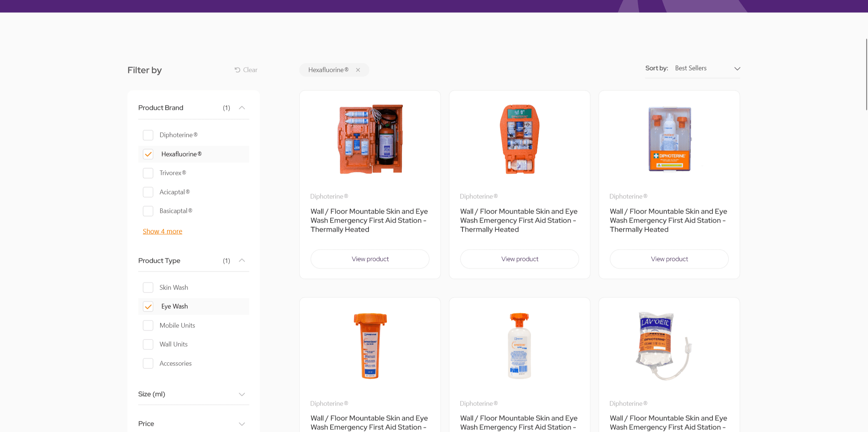
Task: Enable the Mobile Units checkbox
Action: 148,325
